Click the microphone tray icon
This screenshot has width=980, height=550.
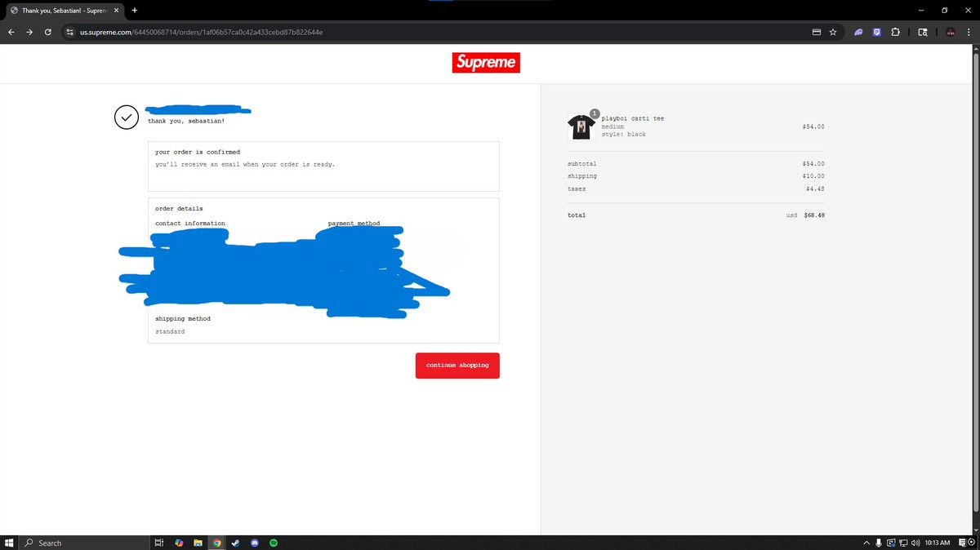point(879,543)
